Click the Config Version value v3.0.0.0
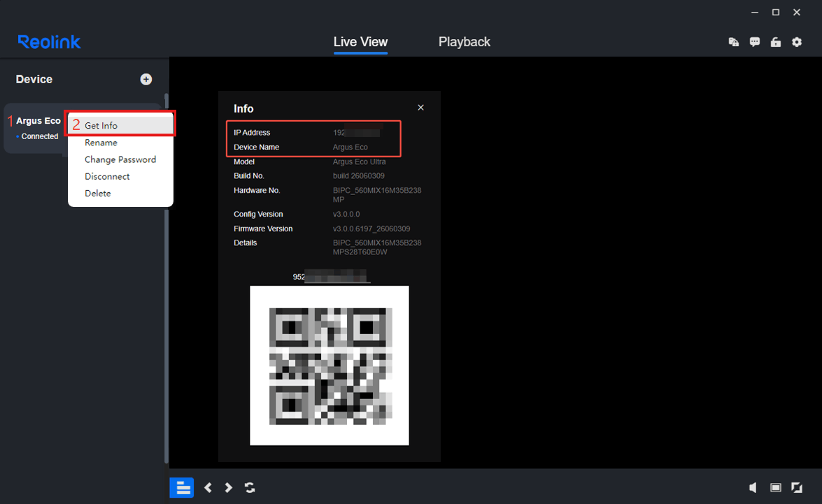Screen dimensions: 822x504 click(x=346, y=215)
